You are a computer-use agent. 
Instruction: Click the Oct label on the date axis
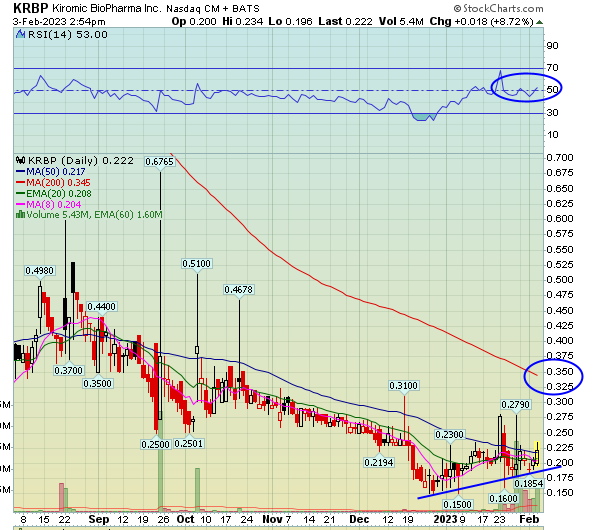pyautogui.click(x=185, y=519)
